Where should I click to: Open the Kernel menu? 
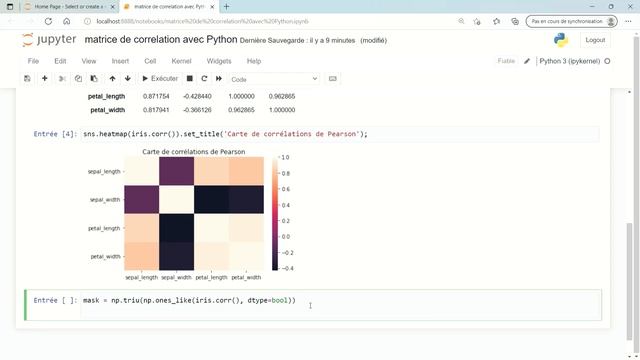coord(181,61)
